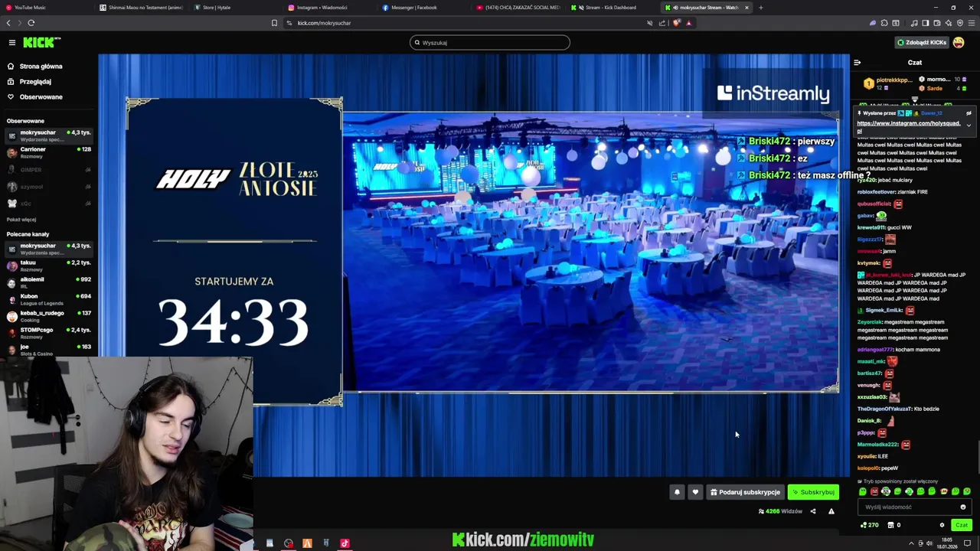This screenshot has height=551, width=980.
Task: Toggle stream notifications bell
Action: tap(677, 492)
